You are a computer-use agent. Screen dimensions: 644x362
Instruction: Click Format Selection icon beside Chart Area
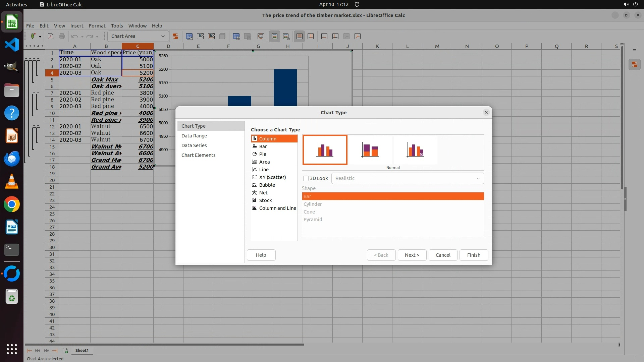175,36
